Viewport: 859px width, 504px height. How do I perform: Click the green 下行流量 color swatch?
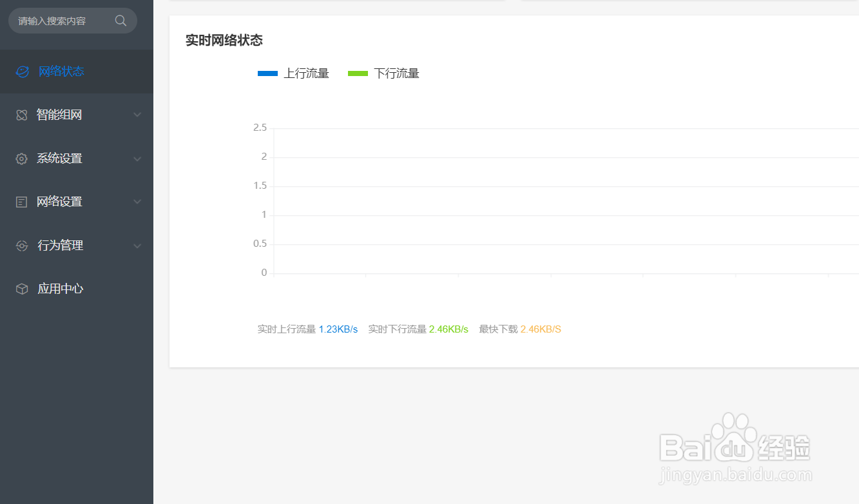coord(357,73)
